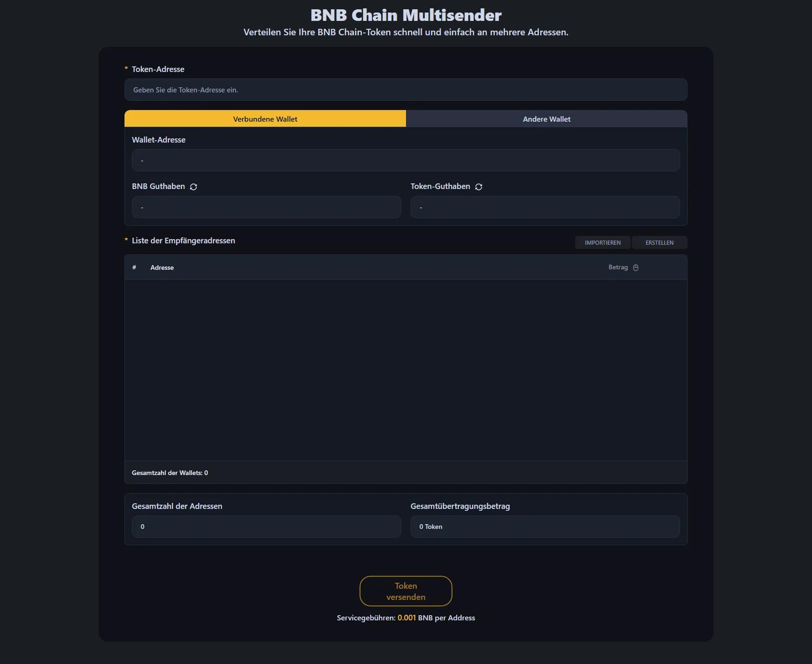
Task: Click the Gesamtzahl der Wallets footer text
Action: click(x=170, y=473)
